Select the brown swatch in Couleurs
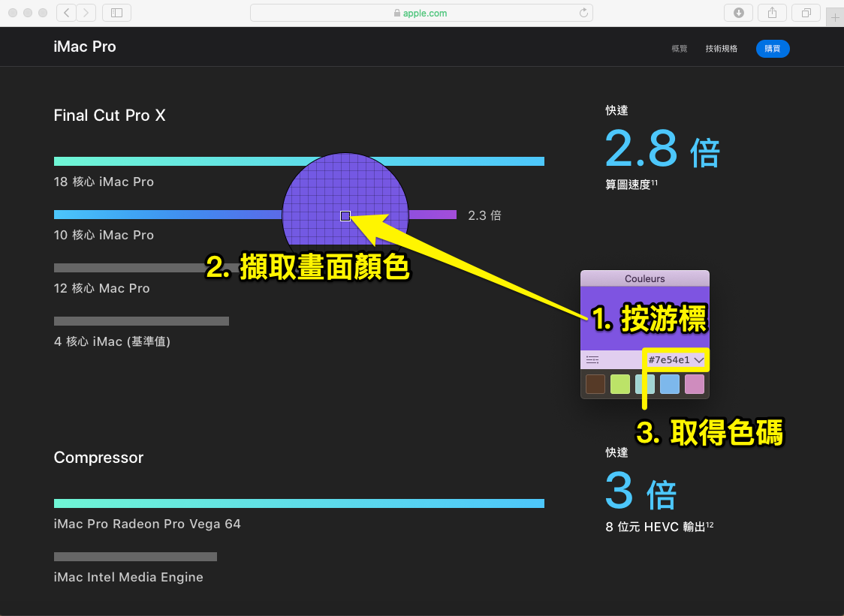844x616 pixels. coord(595,384)
